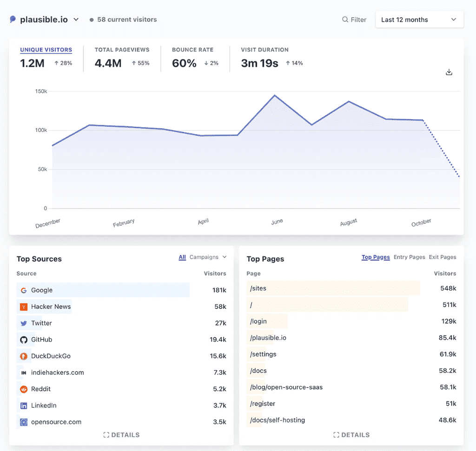Click the opensource.com favicon
476x451 pixels.
pos(24,422)
